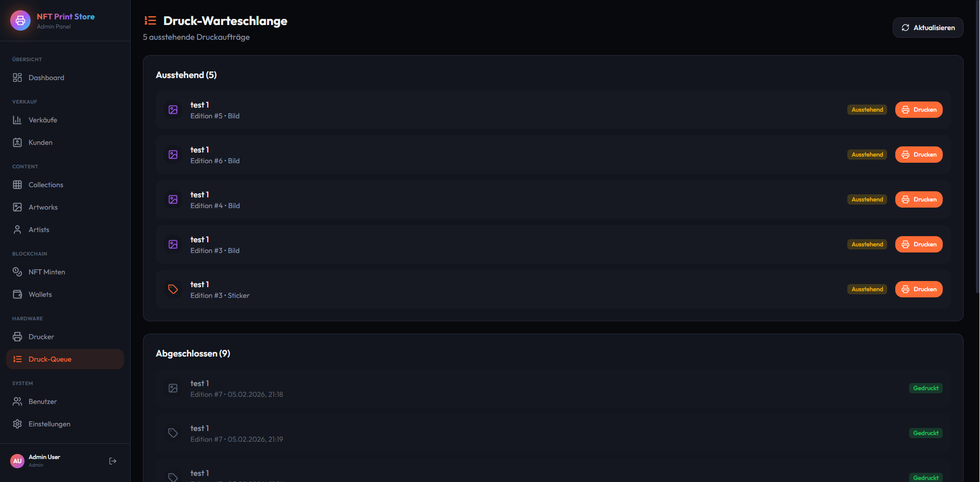Viewport: 980px width, 482px height.
Task: Open the Collections page
Action: click(46, 185)
